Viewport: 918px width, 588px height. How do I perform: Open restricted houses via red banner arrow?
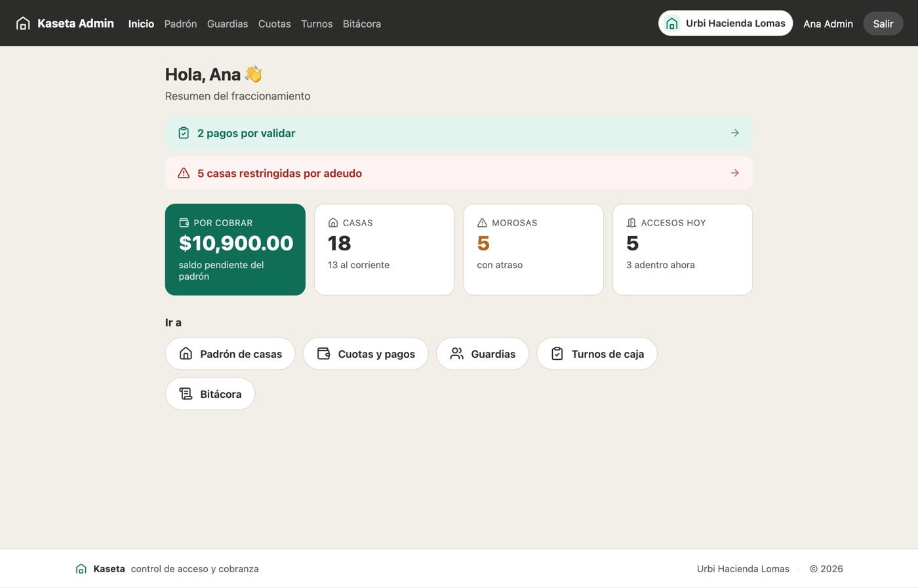pyautogui.click(x=735, y=173)
